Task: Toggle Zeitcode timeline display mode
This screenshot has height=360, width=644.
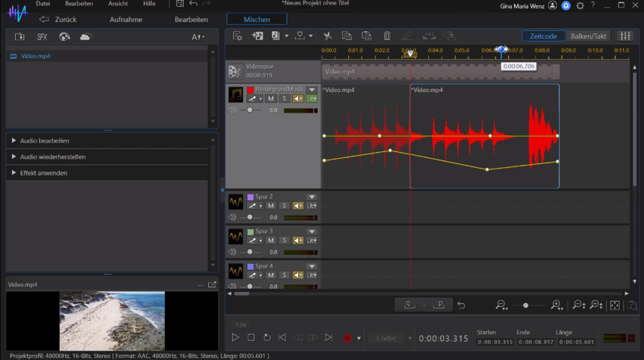Action: click(543, 36)
